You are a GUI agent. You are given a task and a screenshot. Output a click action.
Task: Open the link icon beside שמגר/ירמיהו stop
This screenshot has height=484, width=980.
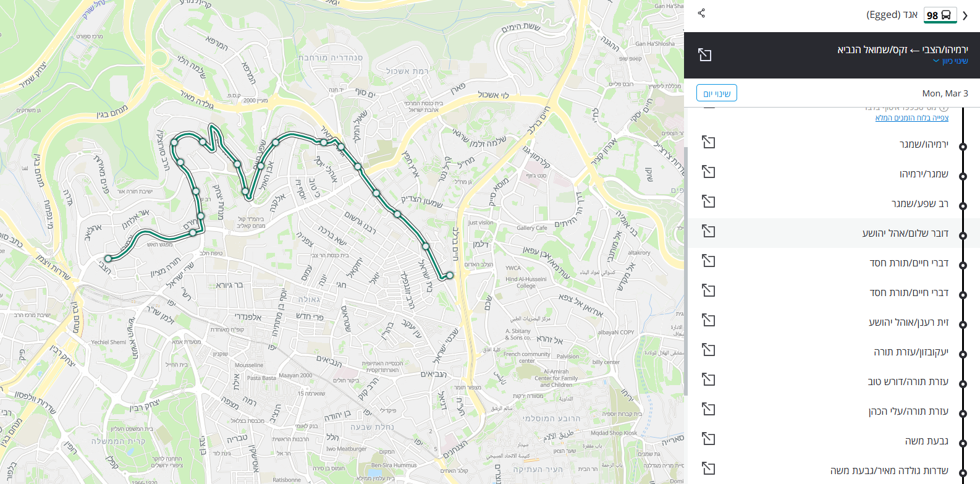709,172
